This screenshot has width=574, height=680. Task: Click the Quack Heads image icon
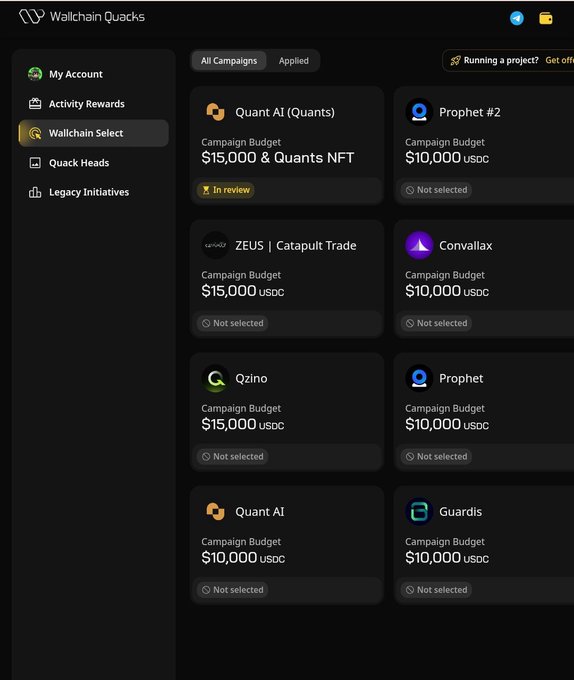[x=35, y=163]
